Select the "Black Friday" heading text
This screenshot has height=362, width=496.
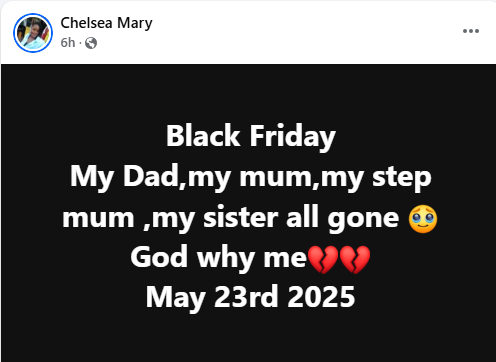pyautogui.click(x=251, y=136)
